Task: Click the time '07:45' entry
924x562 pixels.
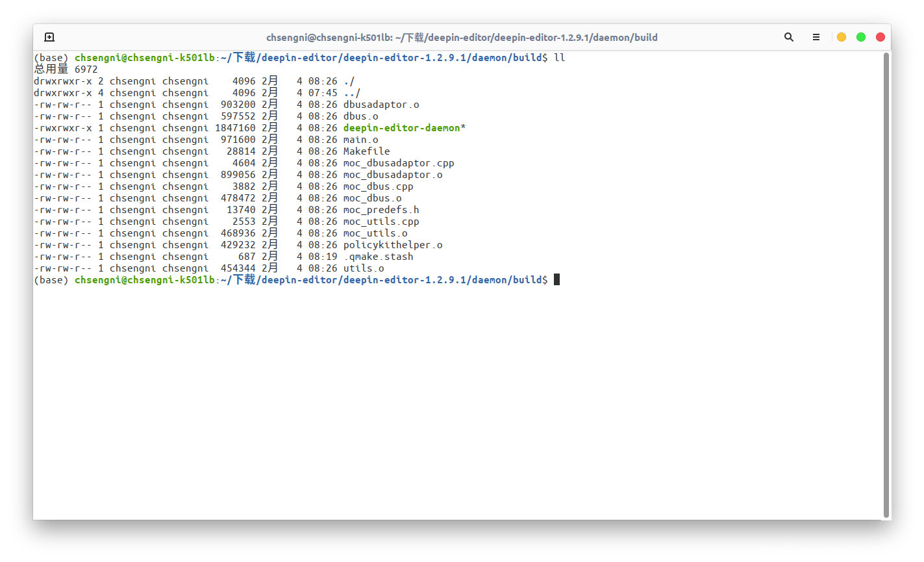Action: [323, 93]
